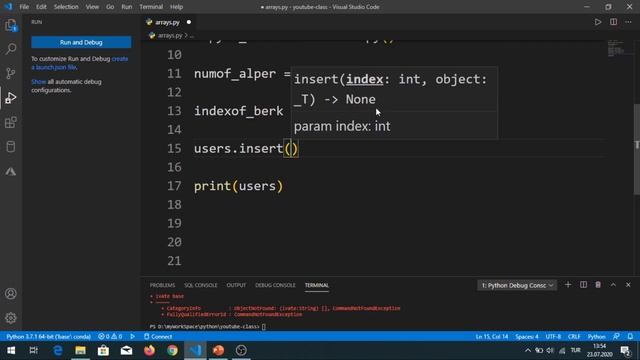Viewport: 640px width, 360px height.
Task: Open the Manage gear icon
Action: [11, 318]
